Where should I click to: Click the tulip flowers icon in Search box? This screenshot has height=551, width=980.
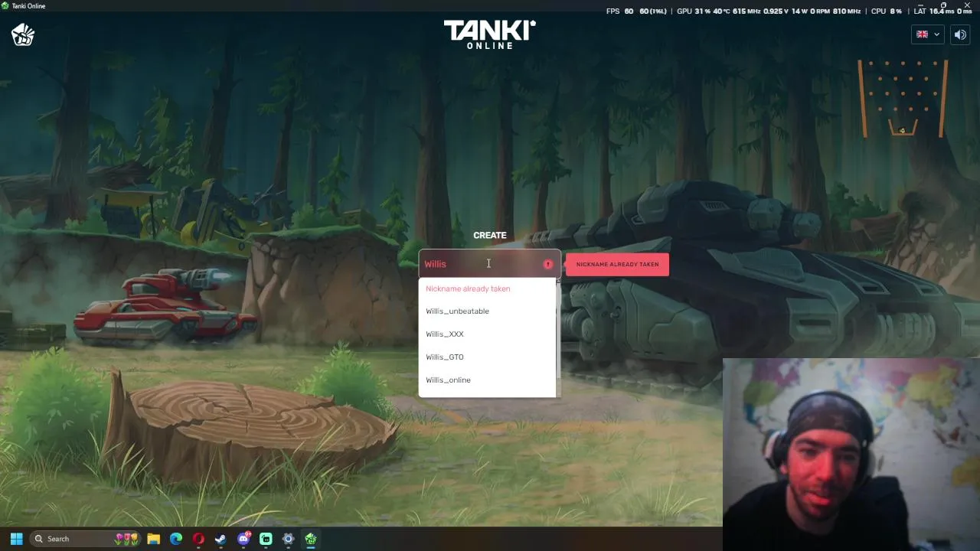126,539
